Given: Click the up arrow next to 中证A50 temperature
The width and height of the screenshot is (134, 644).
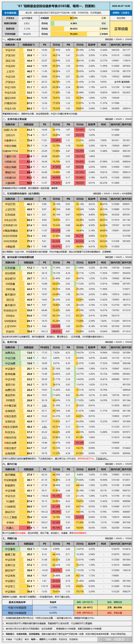Looking at the screenshot, I should (37, 50).
